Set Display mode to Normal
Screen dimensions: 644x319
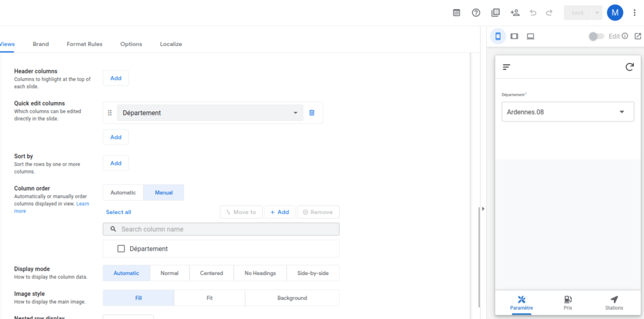click(170, 273)
